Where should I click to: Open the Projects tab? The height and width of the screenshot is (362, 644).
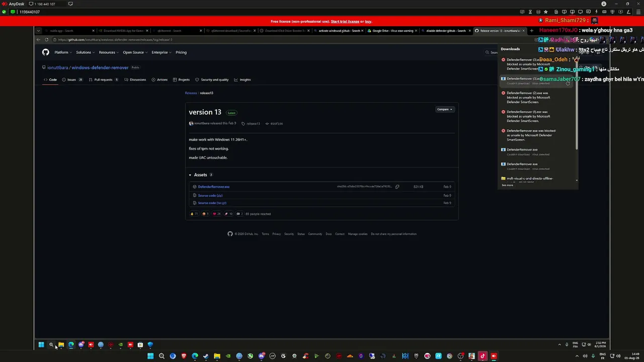tap(181, 79)
